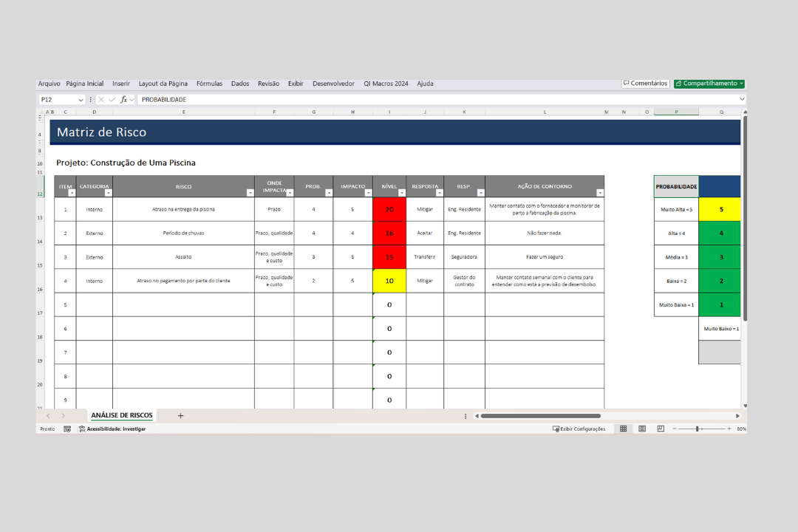Open the Fórmulas ribbon tab

point(209,83)
